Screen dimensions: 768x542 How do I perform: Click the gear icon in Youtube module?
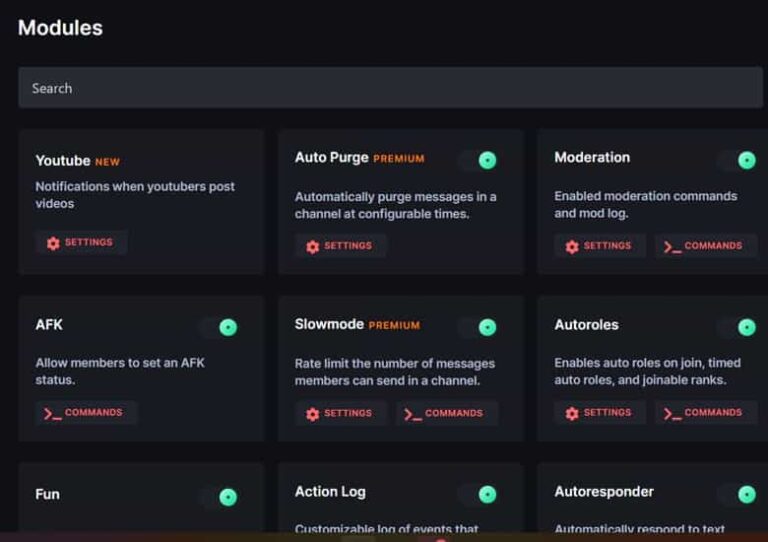tap(53, 243)
